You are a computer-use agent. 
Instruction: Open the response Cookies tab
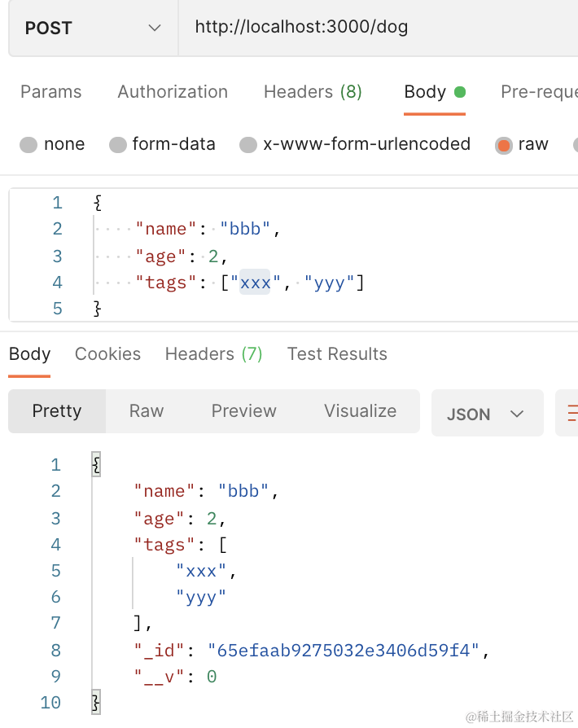point(107,354)
